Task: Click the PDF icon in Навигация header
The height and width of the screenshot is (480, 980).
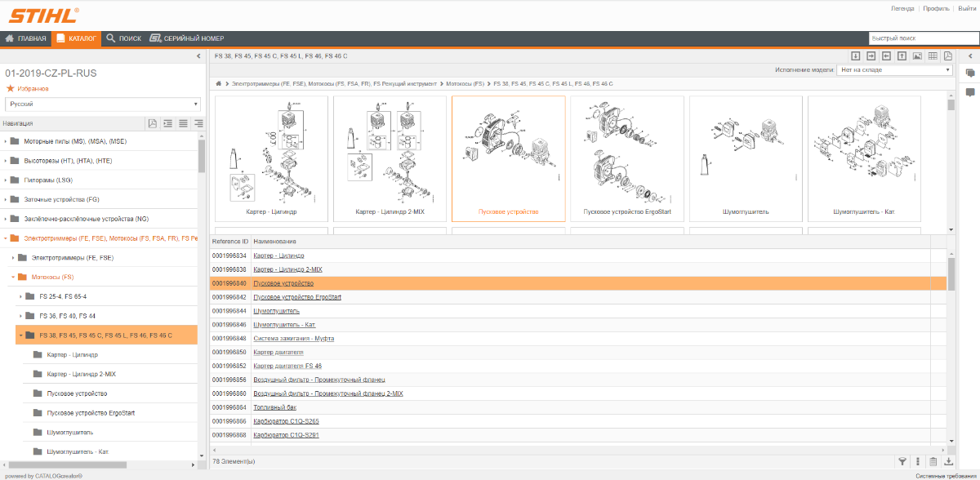Action: [x=152, y=123]
